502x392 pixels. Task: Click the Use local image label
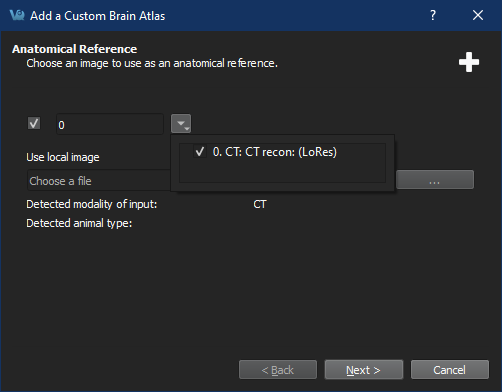coord(63,157)
